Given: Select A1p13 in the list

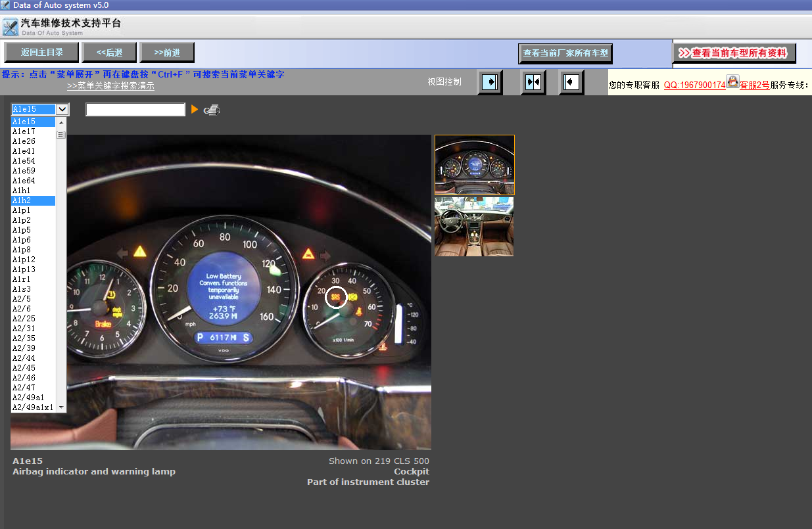Looking at the screenshot, I should pyautogui.click(x=34, y=269).
